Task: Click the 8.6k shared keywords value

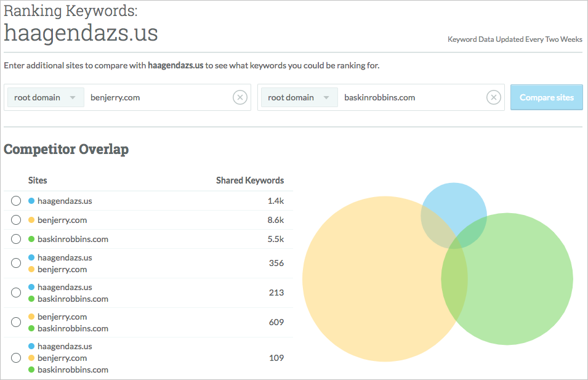Action: [x=276, y=220]
